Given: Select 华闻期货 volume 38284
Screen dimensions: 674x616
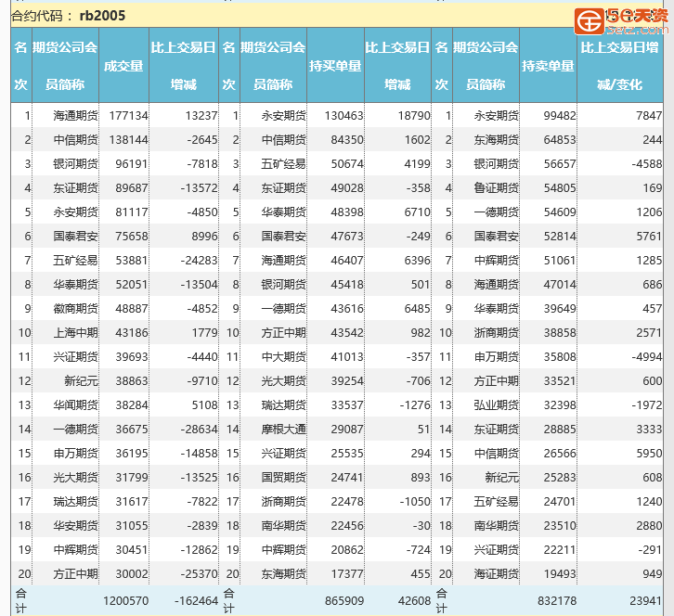Looking at the screenshot, I should click(x=132, y=404).
